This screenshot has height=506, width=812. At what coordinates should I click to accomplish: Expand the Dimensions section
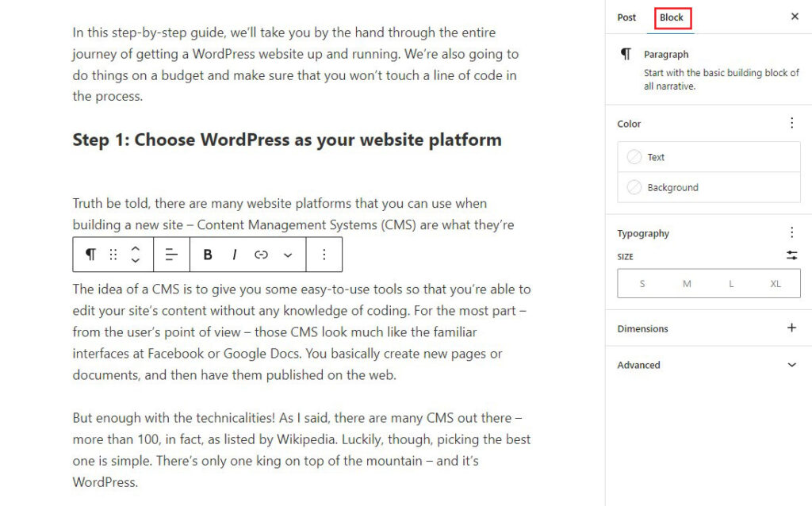[x=791, y=328]
